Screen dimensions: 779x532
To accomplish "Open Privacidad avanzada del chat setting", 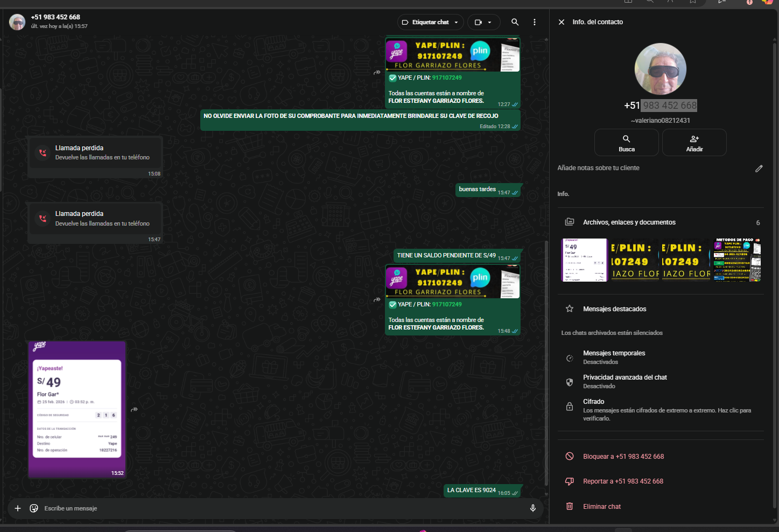I will (624, 381).
